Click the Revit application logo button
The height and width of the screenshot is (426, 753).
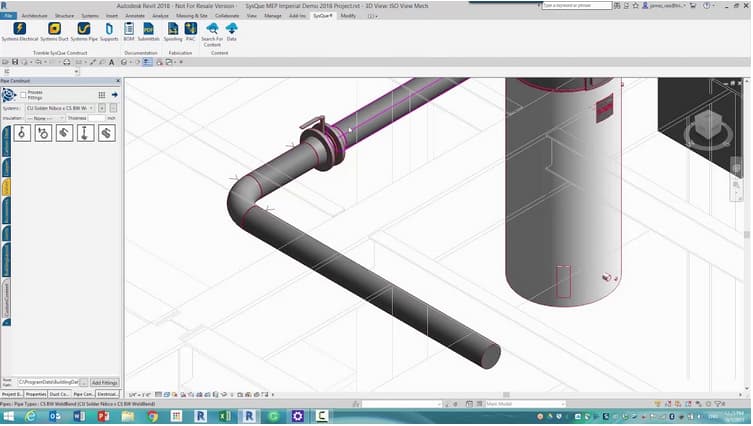pos(4,6)
